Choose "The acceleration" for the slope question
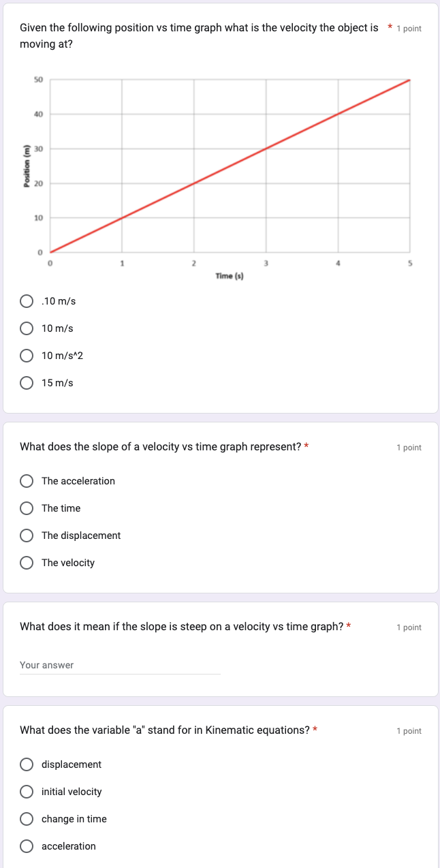This screenshot has height=868, width=440. 27,480
